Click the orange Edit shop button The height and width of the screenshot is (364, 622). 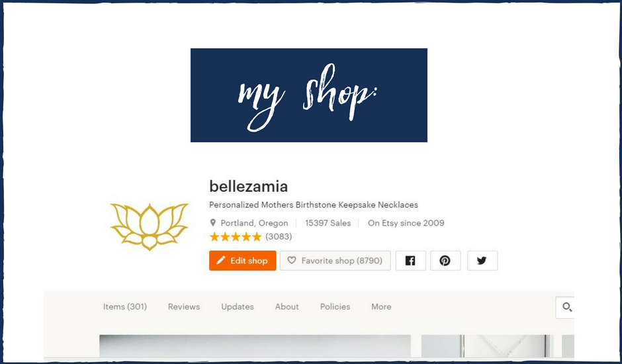pyautogui.click(x=243, y=261)
